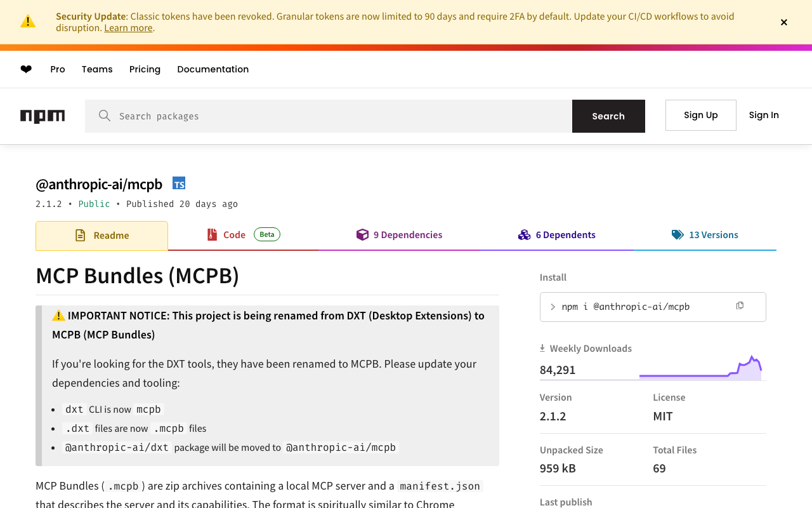
Task: Click the magnifying glass search icon
Action: [x=105, y=116]
